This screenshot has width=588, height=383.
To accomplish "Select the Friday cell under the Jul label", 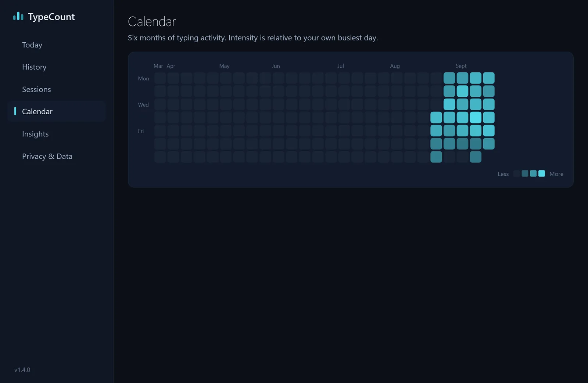I will tap(344, 130).
